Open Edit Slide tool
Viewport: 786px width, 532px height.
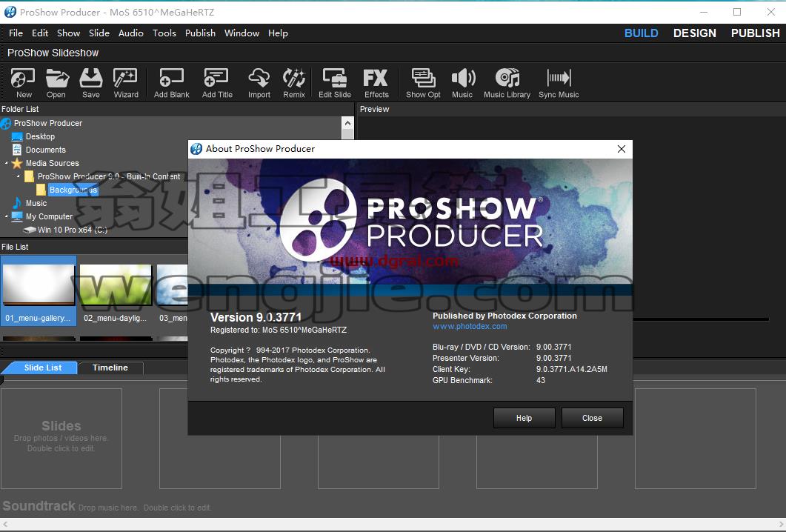click(335, 83)
